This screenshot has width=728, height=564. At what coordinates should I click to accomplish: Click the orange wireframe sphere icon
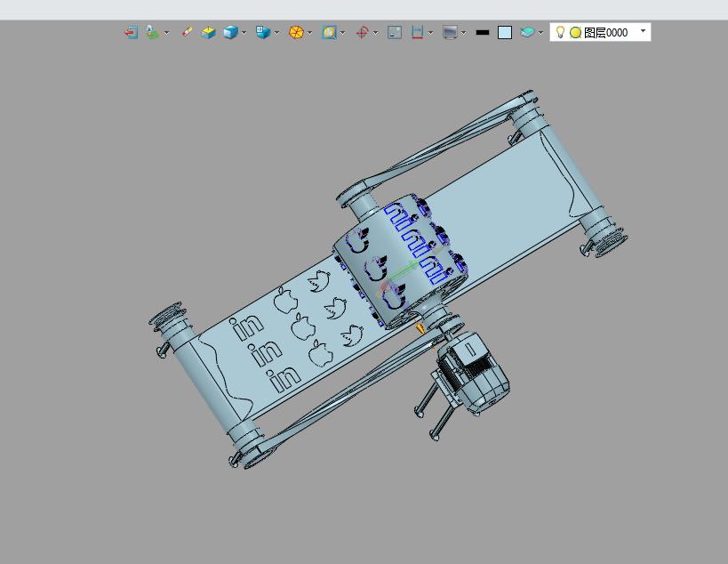[x=296, y=32]
